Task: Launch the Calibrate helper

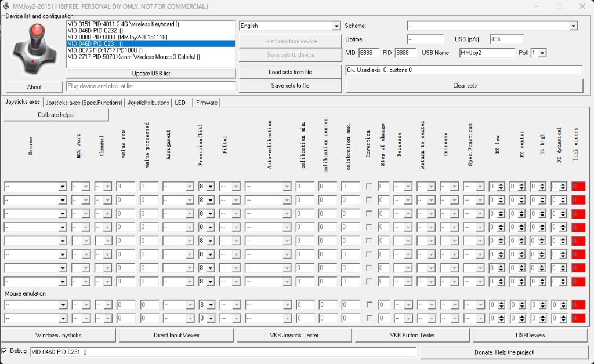Action: pyautogui.click(x=56, y=115)
